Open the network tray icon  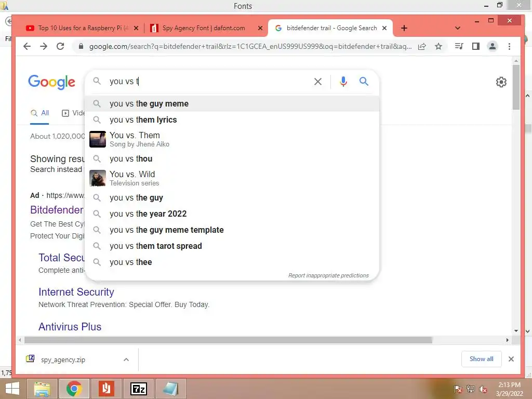click(x=471, y=389)
